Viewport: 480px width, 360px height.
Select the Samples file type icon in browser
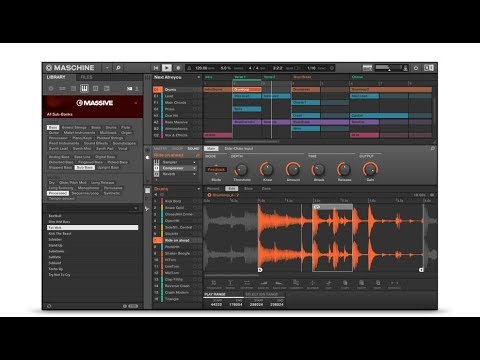point(107,89)
